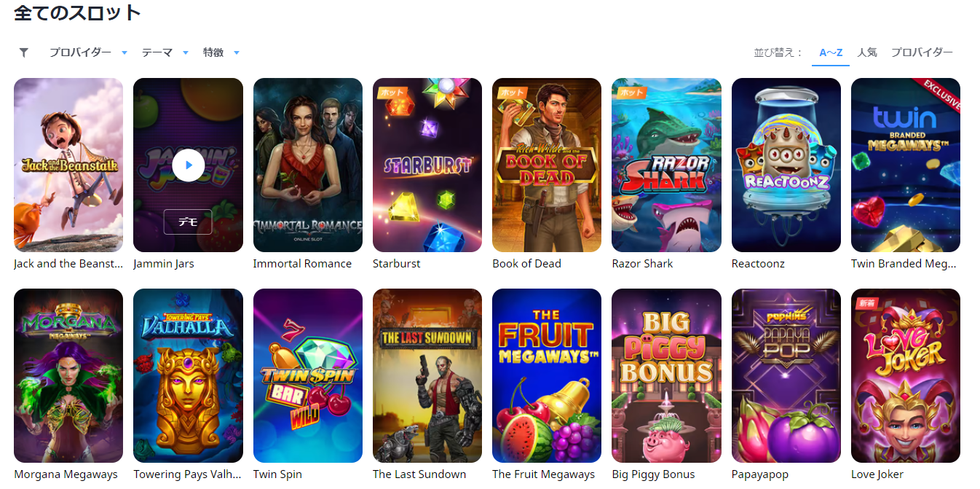
Task: Open the Immortal Romance title link
Action: point(302,264)
